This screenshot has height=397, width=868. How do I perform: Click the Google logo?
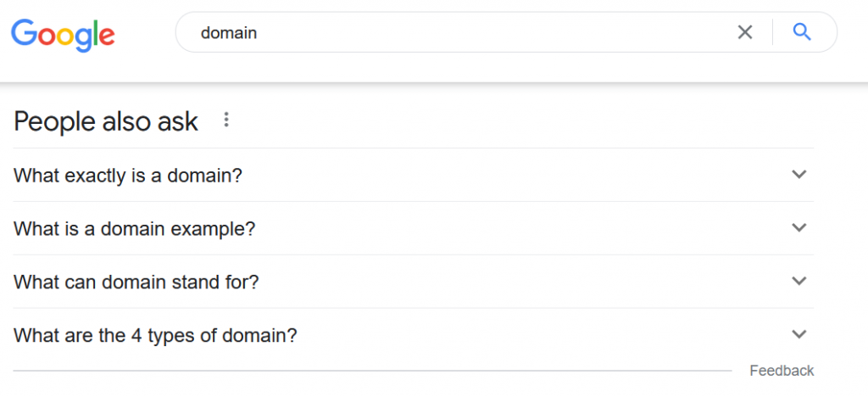(63, 34)
